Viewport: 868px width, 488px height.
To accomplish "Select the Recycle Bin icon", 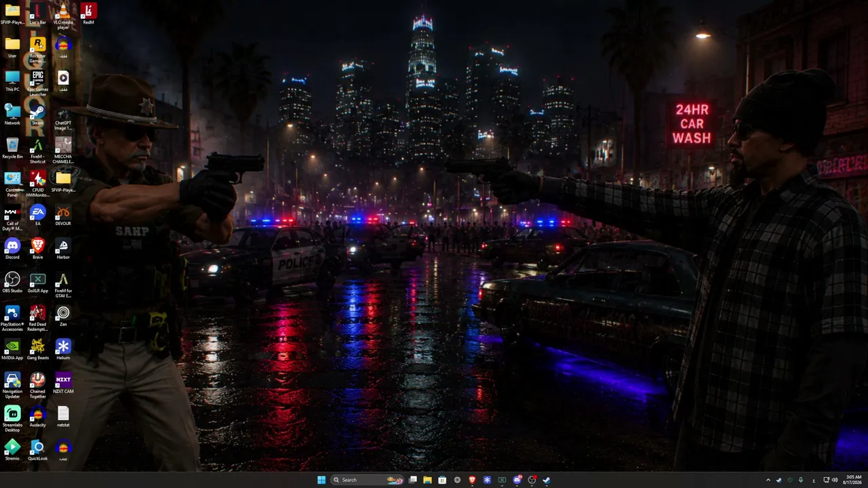I will (x=12, y=148).
